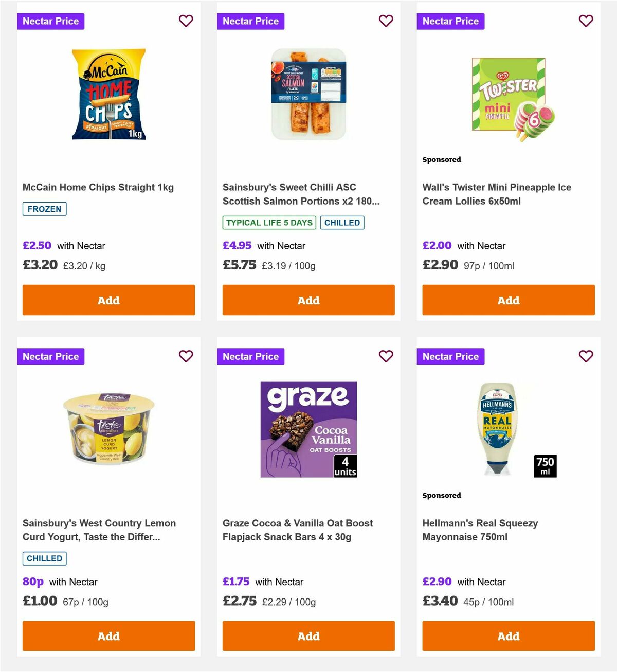The width and height of the screenshot is (617, 672).
Task: Toggle favorite on Lemon Curd Yogurt
Action: (186, 356)
